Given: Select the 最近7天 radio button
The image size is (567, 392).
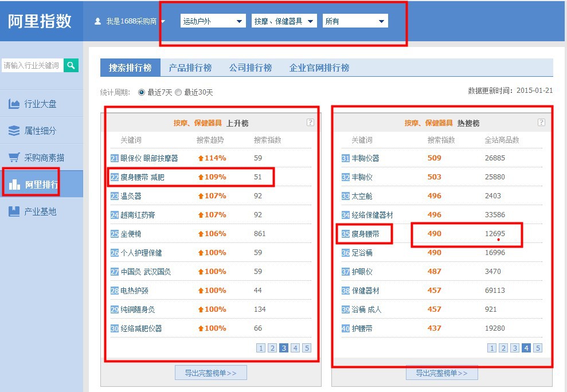Looking at the screenshot, I should click(142, 93).
